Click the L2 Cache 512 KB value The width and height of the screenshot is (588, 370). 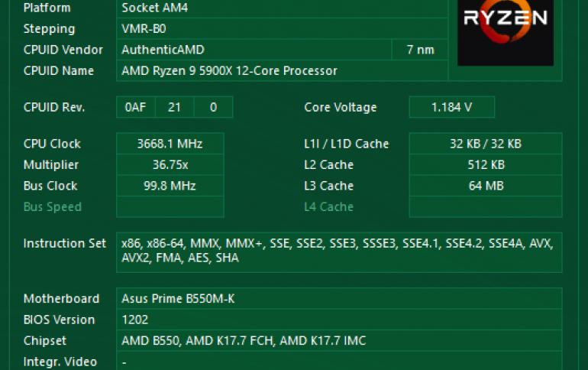486,164
